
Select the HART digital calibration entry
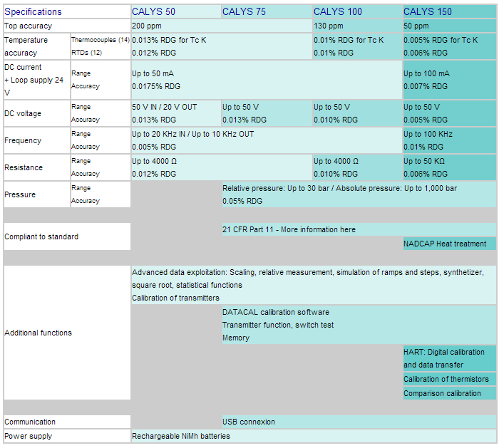point(444,352)
